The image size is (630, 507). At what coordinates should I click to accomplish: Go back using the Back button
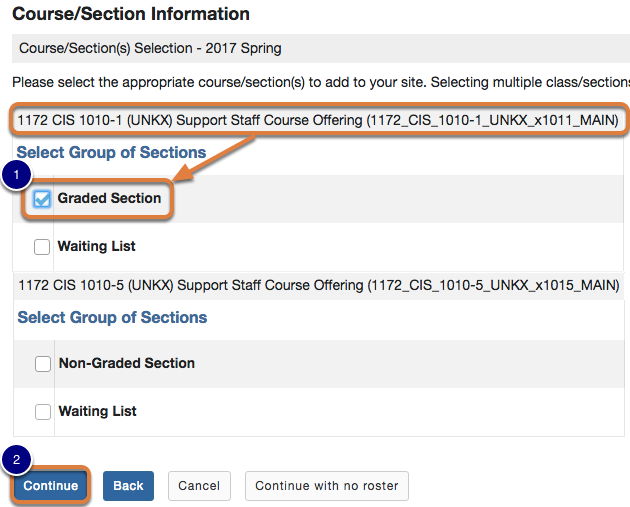[128, 486]
